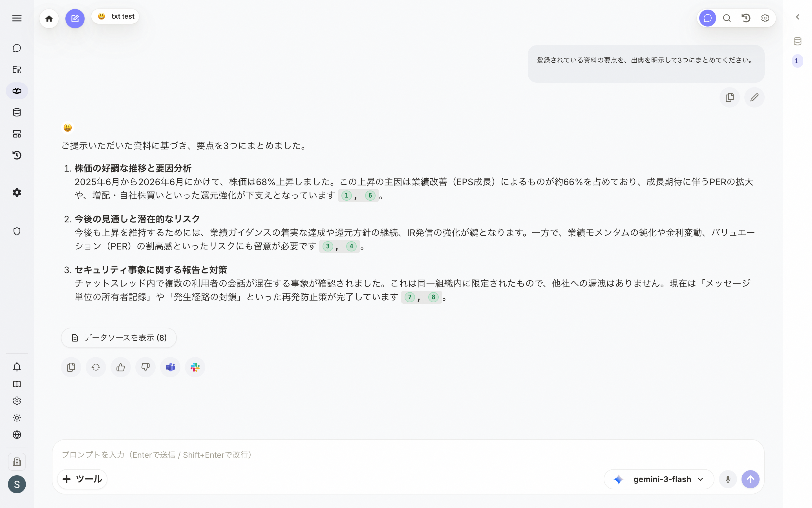This screenshot has height=508, width=812.
Task: Toggle light/dark theme sun icon
Action: 17,418
